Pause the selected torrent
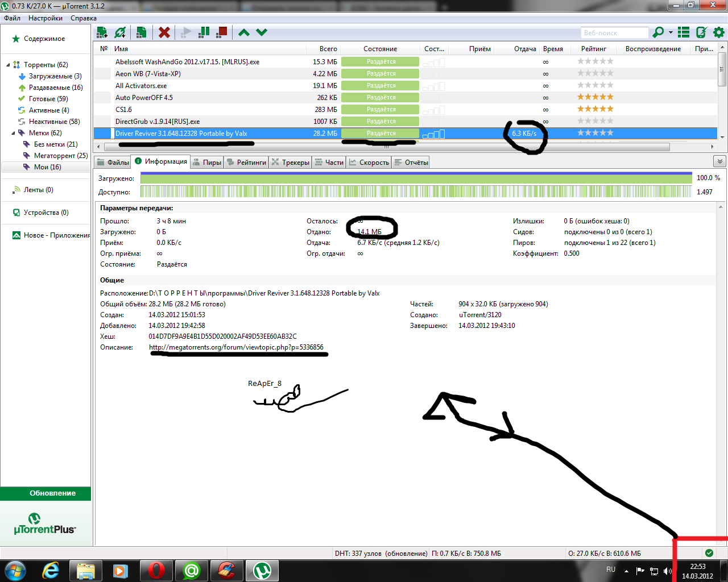 [204, 32]
